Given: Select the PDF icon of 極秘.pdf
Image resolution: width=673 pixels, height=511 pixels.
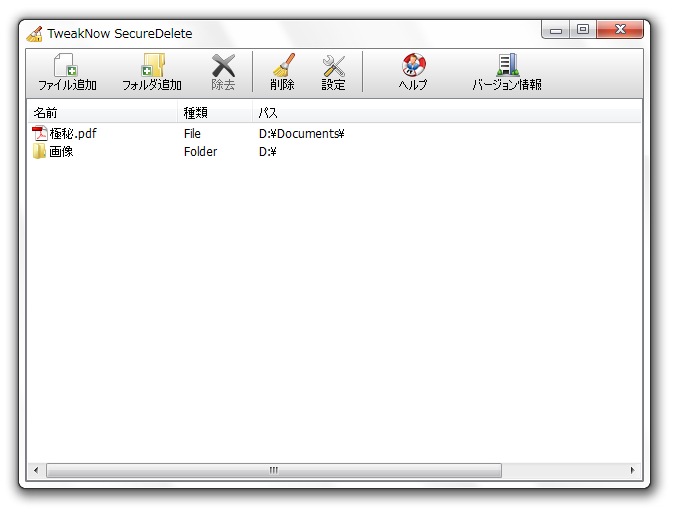Looking at the screenshot, I should coord(39,133).
